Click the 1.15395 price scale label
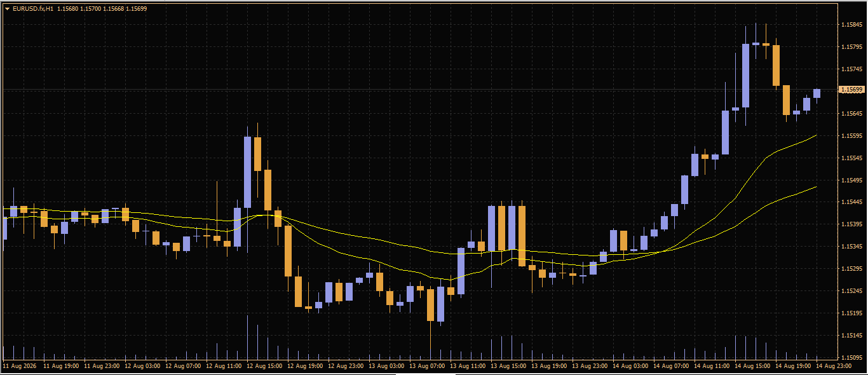Viewport: 868px width, 375px height. pyautogui.click(x=851, y=224)
